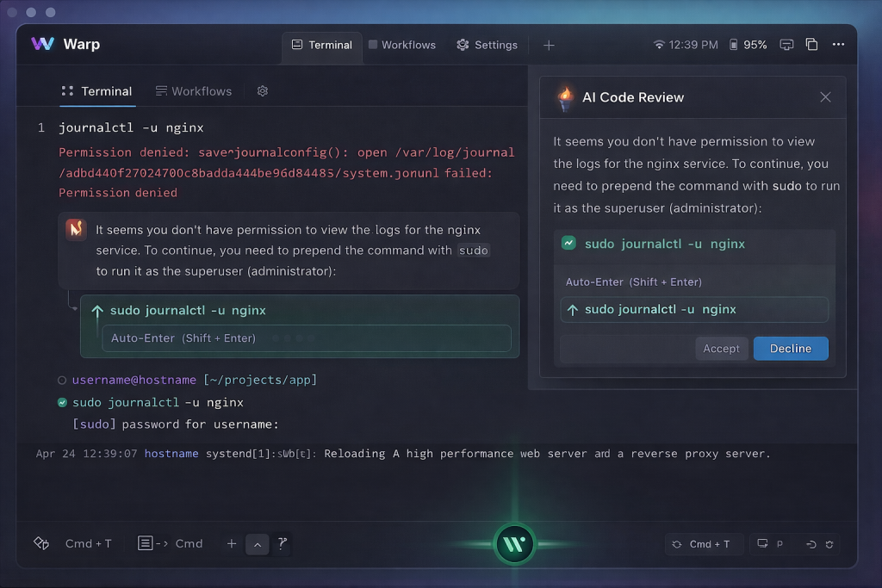Click the circle marker beside username@hostname
This screenshot has height=588, width=882.
[x=62, y=381]
